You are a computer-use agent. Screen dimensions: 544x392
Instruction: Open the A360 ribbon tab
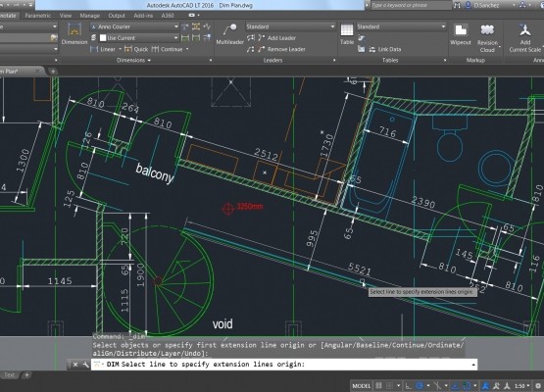[x=168, y=16]
